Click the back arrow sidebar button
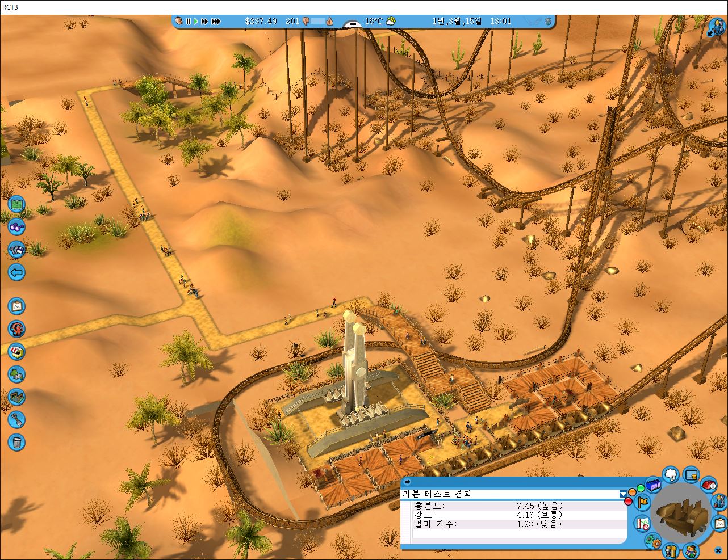The width and height of the screenshot is (728, 560). pos(17,272)
